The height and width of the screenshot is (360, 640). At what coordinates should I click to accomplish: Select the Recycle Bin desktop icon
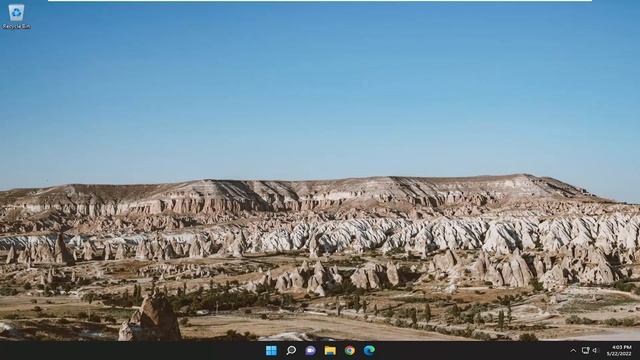pyautogui.click(x=16, y=17)
